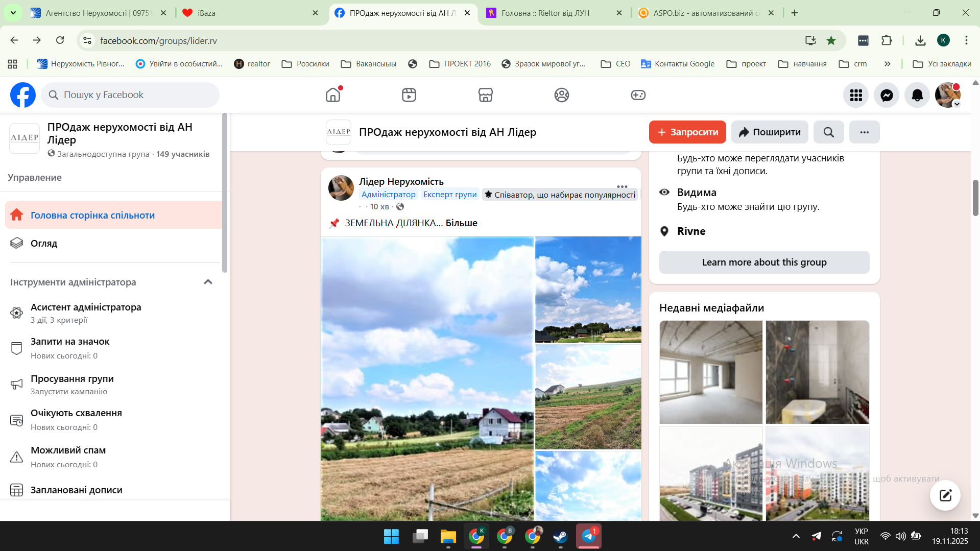Switch to the Rieltor від ЛУН tab
980x551 pixels.
545,13
